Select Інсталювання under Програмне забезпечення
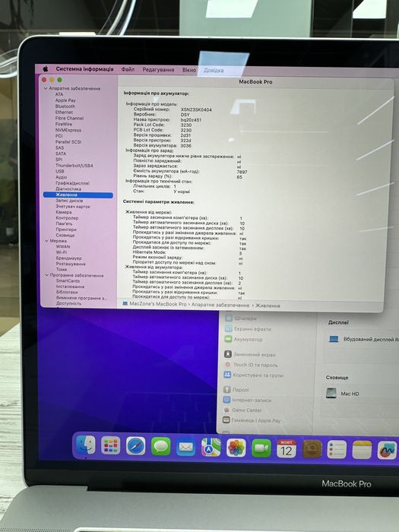The height and width of the screenshot is (532, 399). [70, 287]
